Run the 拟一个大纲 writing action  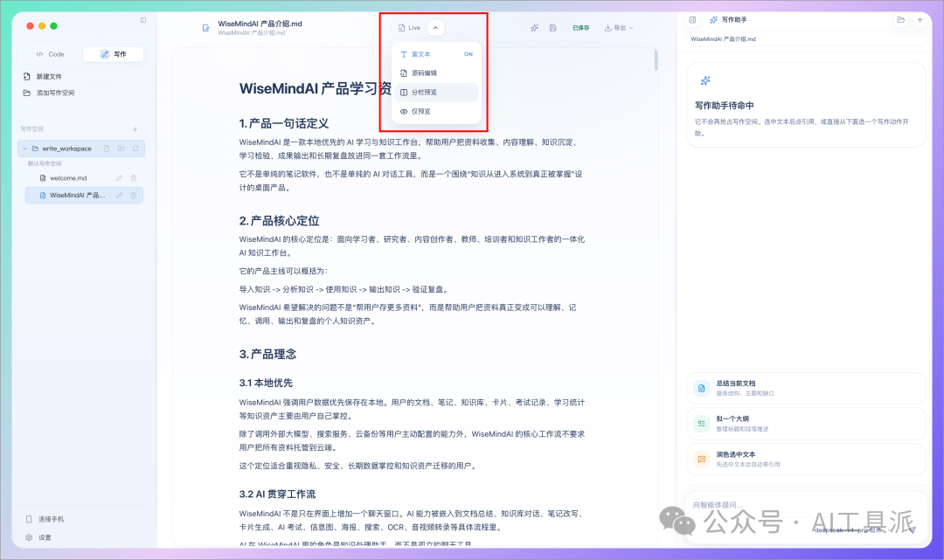point(806,424)
